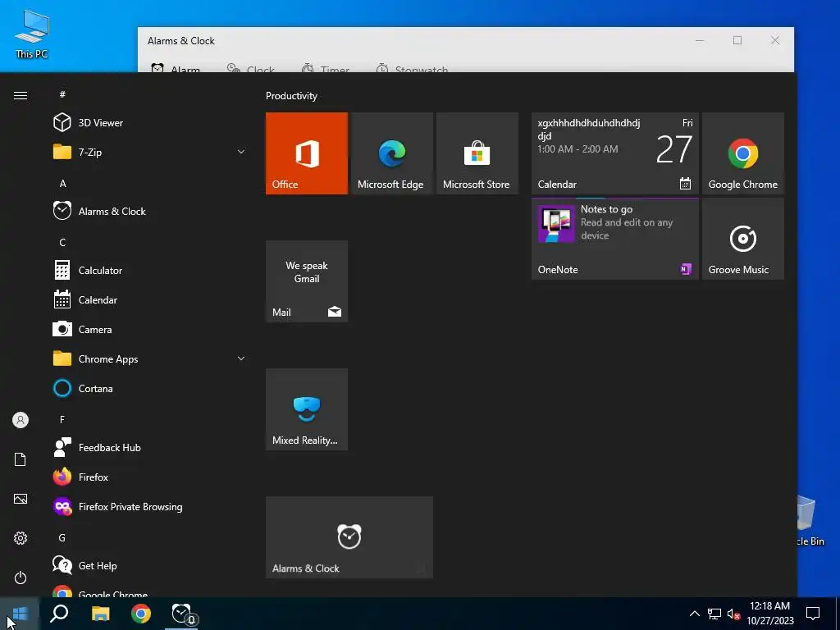Screen dimensions: 840x630
Task: Open Get Help app
Action: (x=150, y=565)
